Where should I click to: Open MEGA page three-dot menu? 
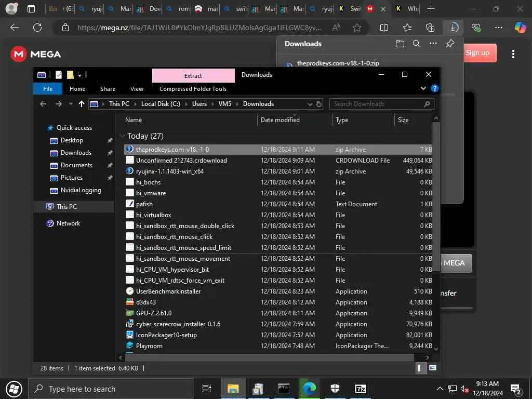[x=513, y=54]
